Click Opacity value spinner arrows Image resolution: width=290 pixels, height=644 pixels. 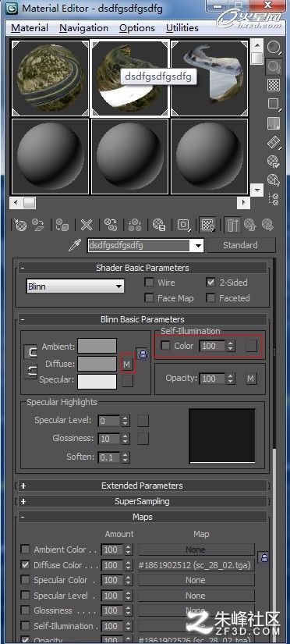pyautogui.click(x=231, y=379)
